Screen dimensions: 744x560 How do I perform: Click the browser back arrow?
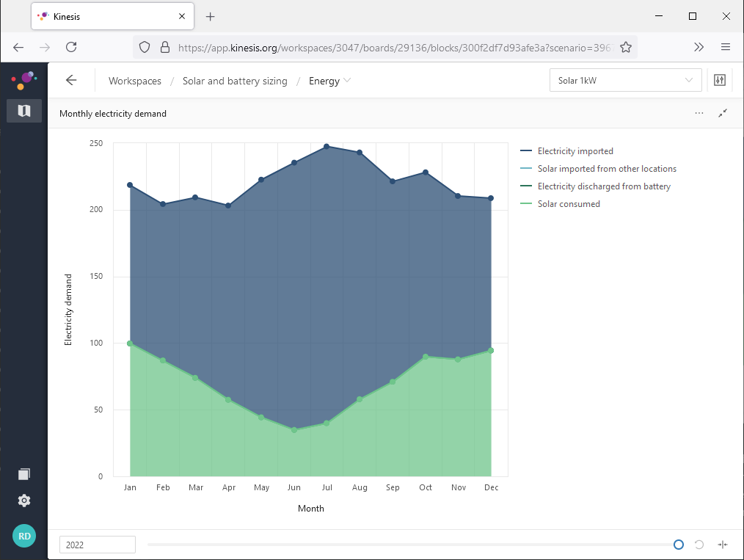pyautogui.click(x=18, y=47)
